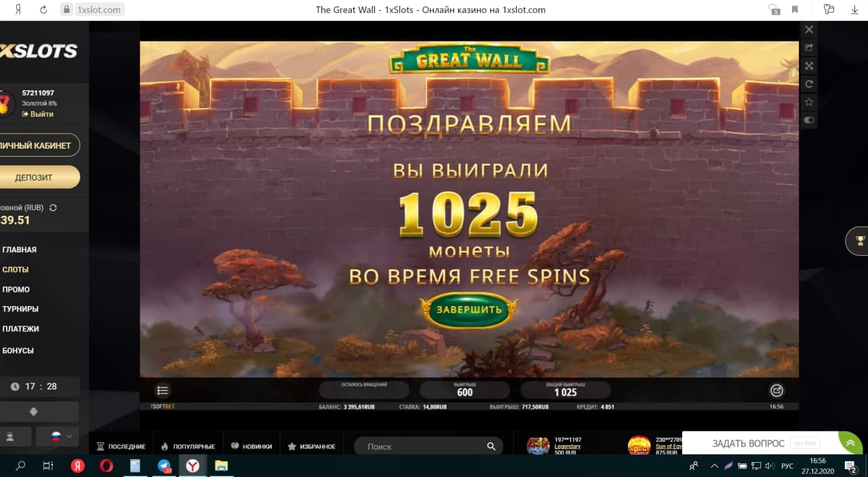Launch Opera from the taskbar

pyautogui.click(x=106, y=466)
